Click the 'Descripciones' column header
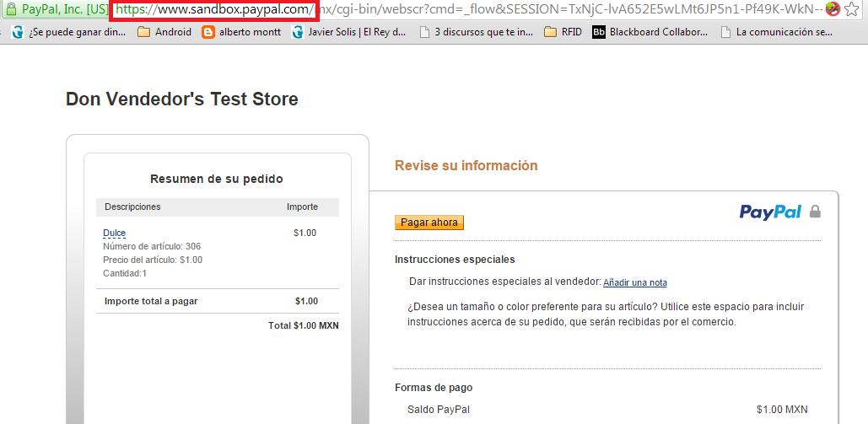The height and width of the screenshot is (424, 868). tap(133, 207)
